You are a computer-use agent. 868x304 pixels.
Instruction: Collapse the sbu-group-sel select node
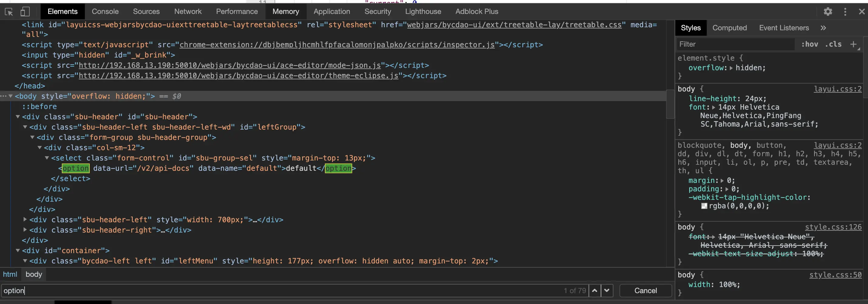(x=47, y=158)
